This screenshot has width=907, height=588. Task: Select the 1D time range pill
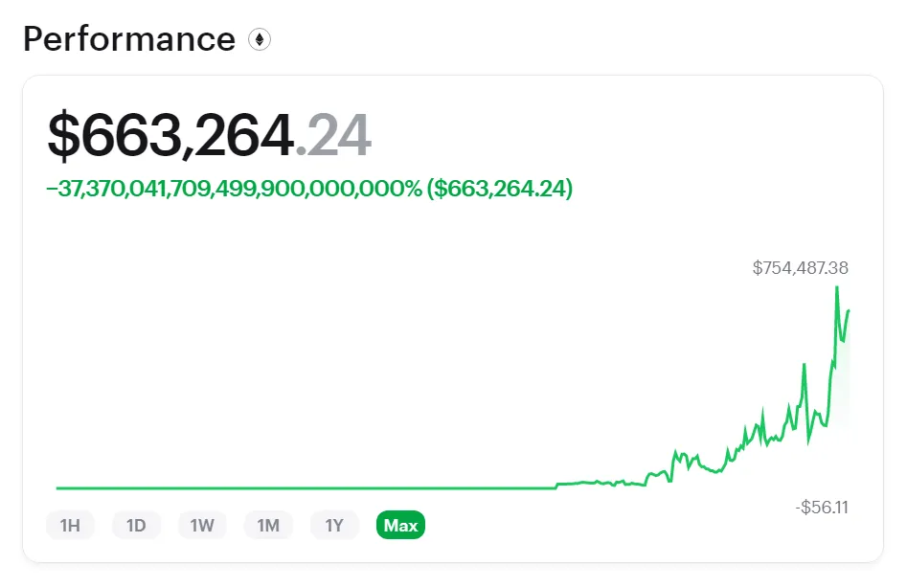click(x=136, y=525)
